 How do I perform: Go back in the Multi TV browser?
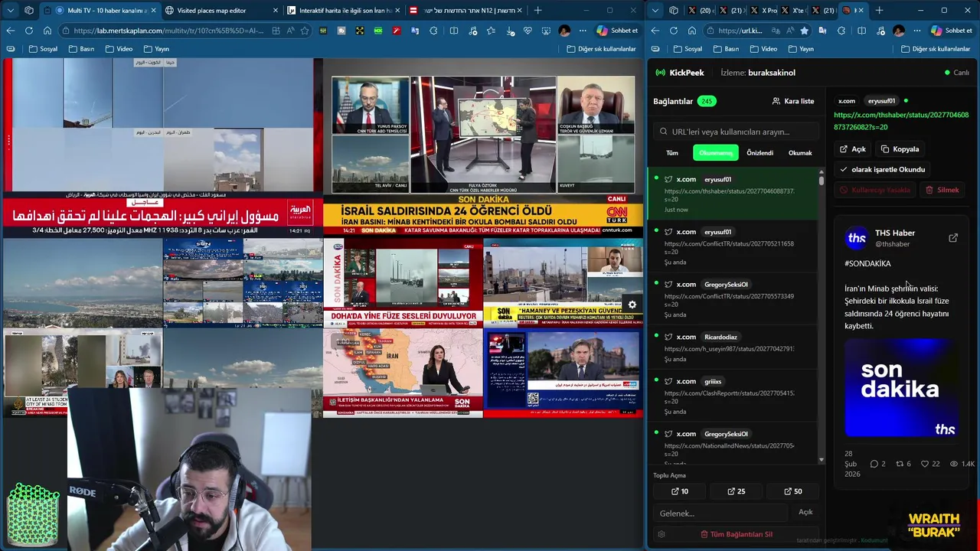[10, 31]
